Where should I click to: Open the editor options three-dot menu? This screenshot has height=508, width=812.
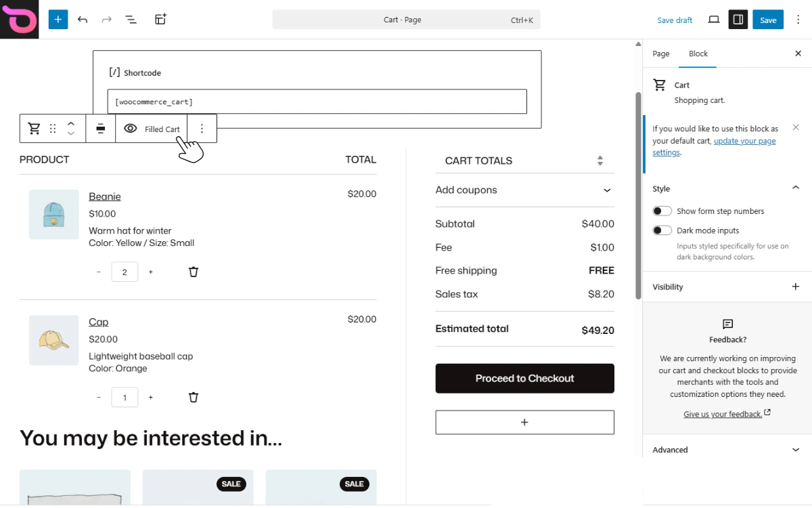tap(798, 20)
